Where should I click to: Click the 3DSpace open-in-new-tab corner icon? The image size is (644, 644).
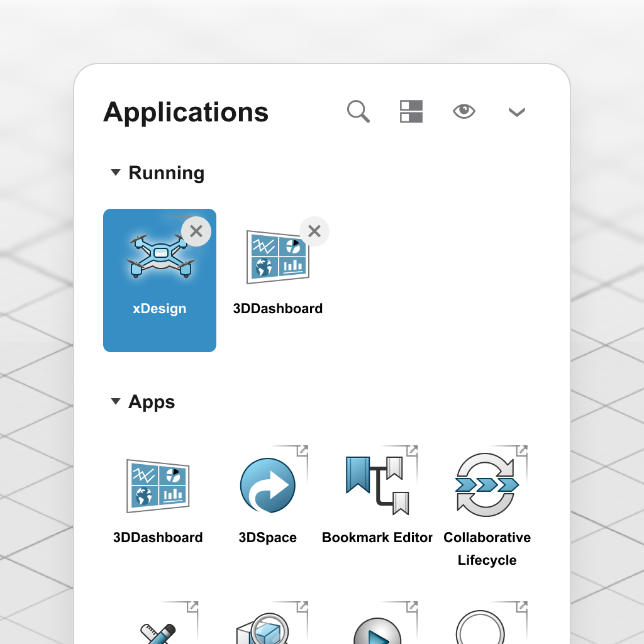pos(303,450)
